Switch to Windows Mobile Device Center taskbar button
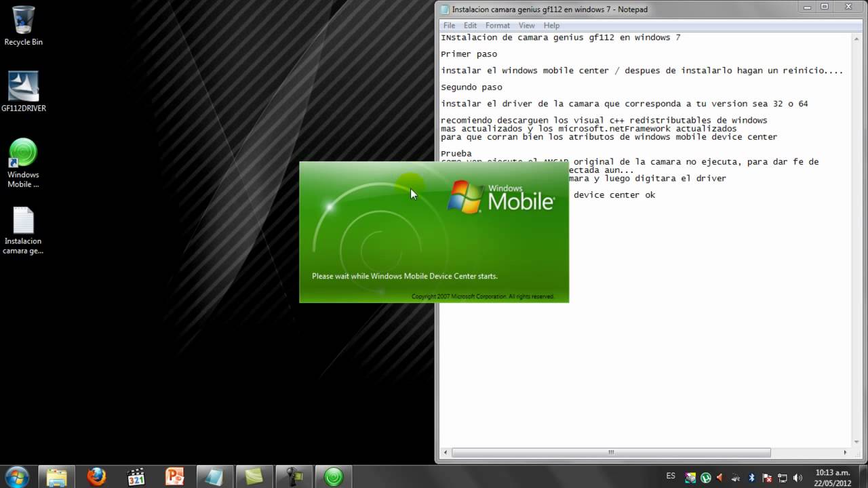 [334, 476]
